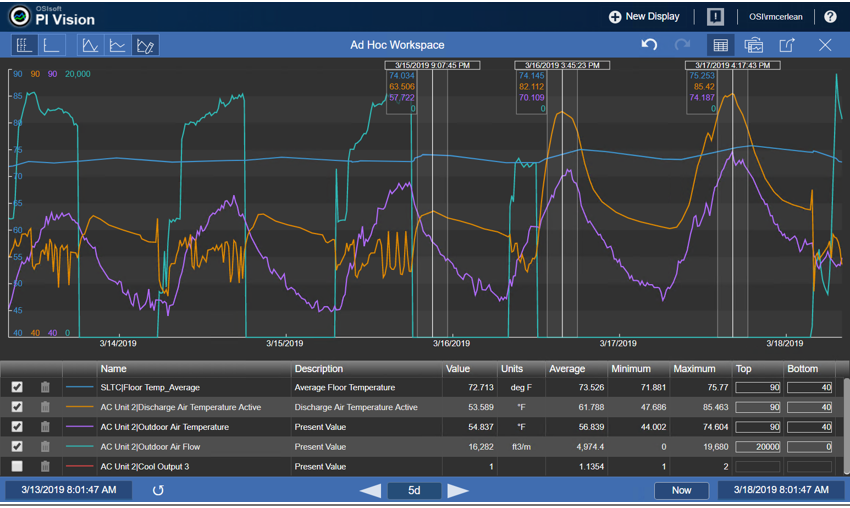The height and width of the screenshot is (508, 850).
Task: Uncheck the Outdoor Air Temperature trace
Action: pyautogui.click(x=17, y=427)
